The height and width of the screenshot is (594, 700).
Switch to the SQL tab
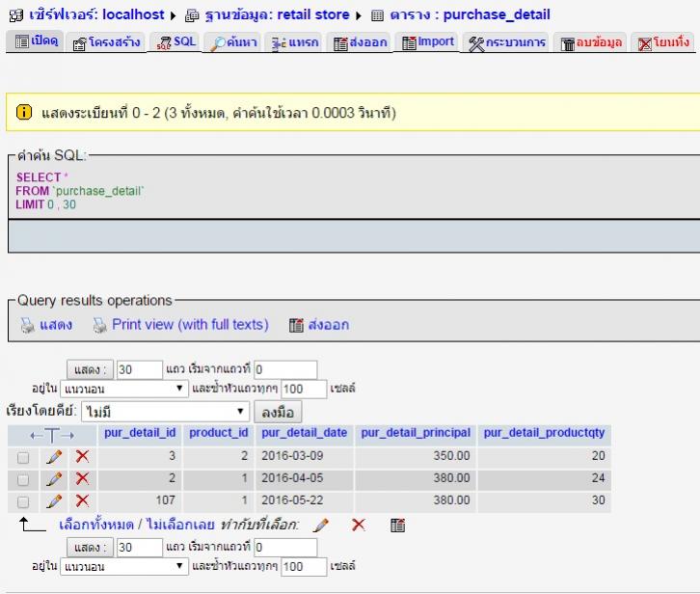175,42
